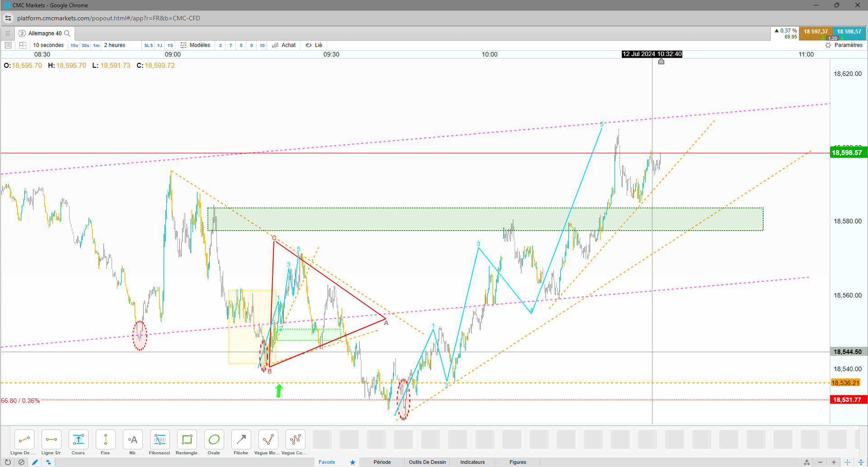Click the clear/cancel circle icon
This screenshot has height=467, width=868.
tap(21, 462)
